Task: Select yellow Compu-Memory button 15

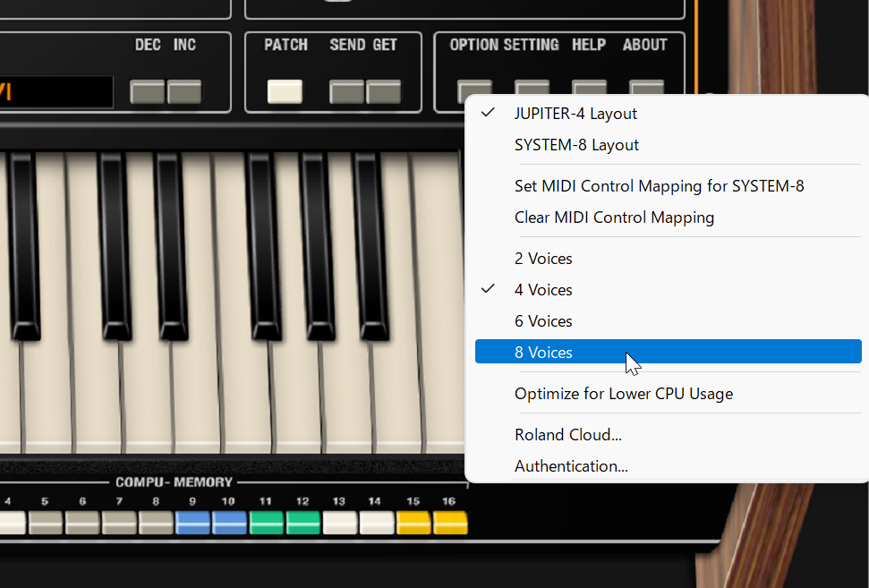Action: [x=413, y=523]
